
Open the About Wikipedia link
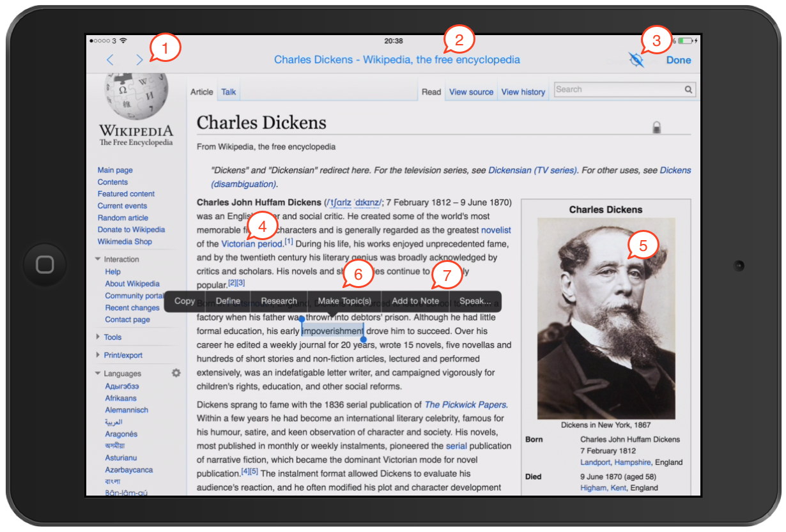click(132, 284)
